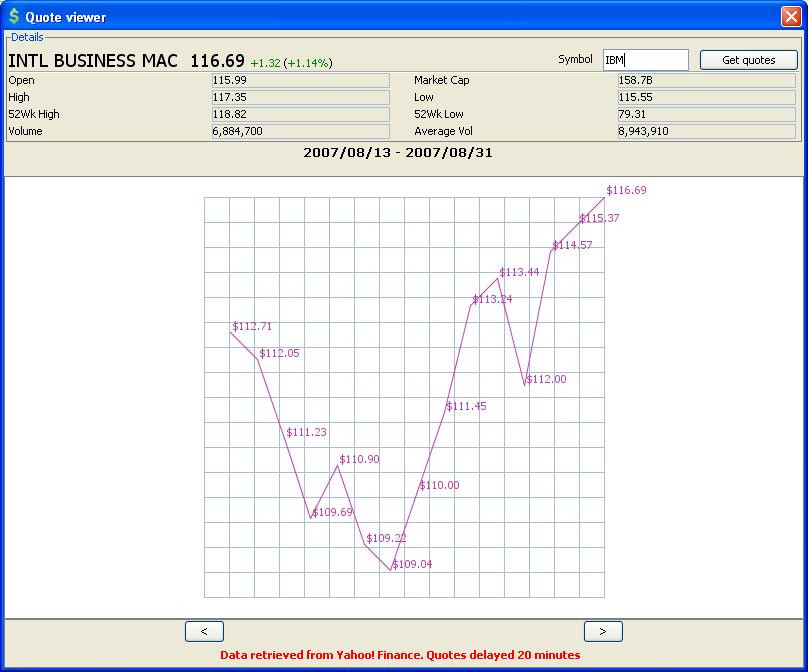Click the 52Wk High value 118.82
This screenshot has height=672, width=808.
tap(300, 114)
